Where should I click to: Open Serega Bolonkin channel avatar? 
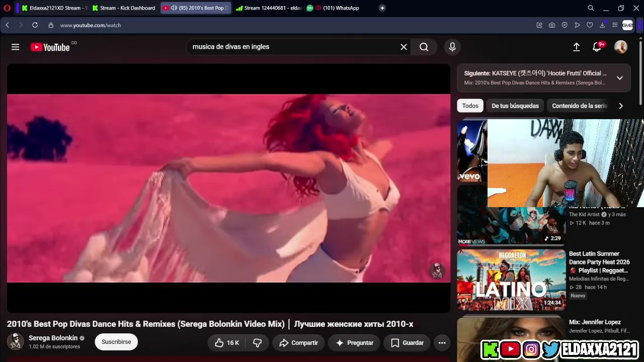tap(15, 342)
